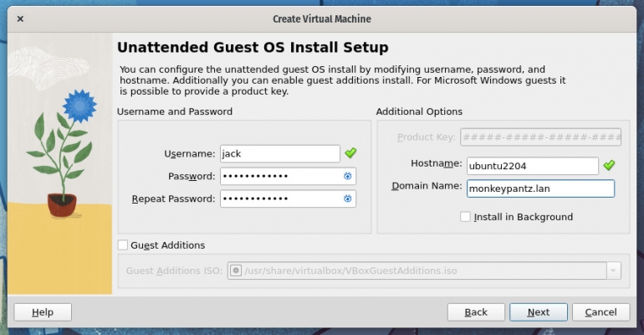Click the Create Virtual Machine title bar text
Viewport: 644px width, 335px height.
pos(322,19)
